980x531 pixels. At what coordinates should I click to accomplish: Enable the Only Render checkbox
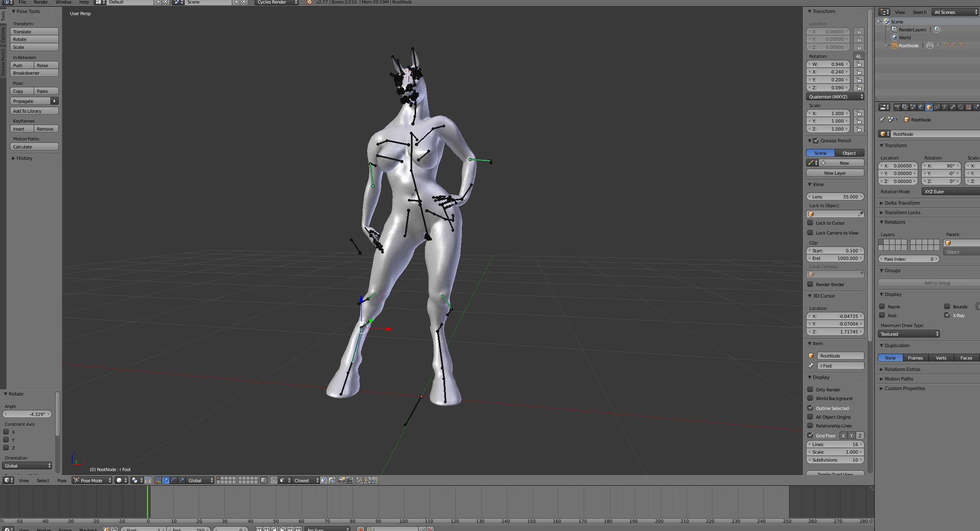tap(810, 389)
